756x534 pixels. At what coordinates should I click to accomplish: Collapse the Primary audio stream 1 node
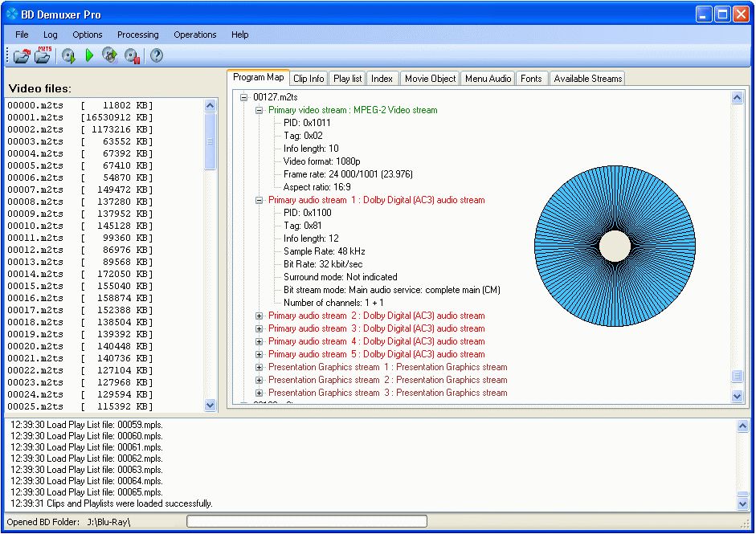click(x=259, y=200)
